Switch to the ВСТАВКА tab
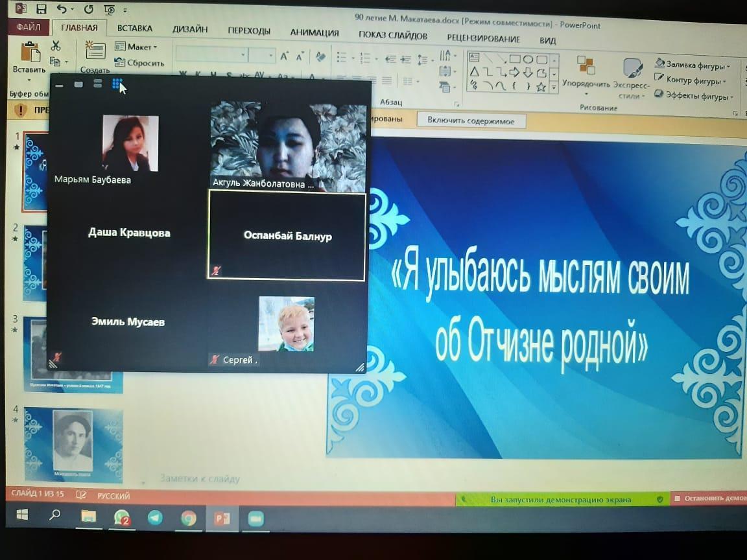This screenshot has width=747, height=560. tap(135, 28)
